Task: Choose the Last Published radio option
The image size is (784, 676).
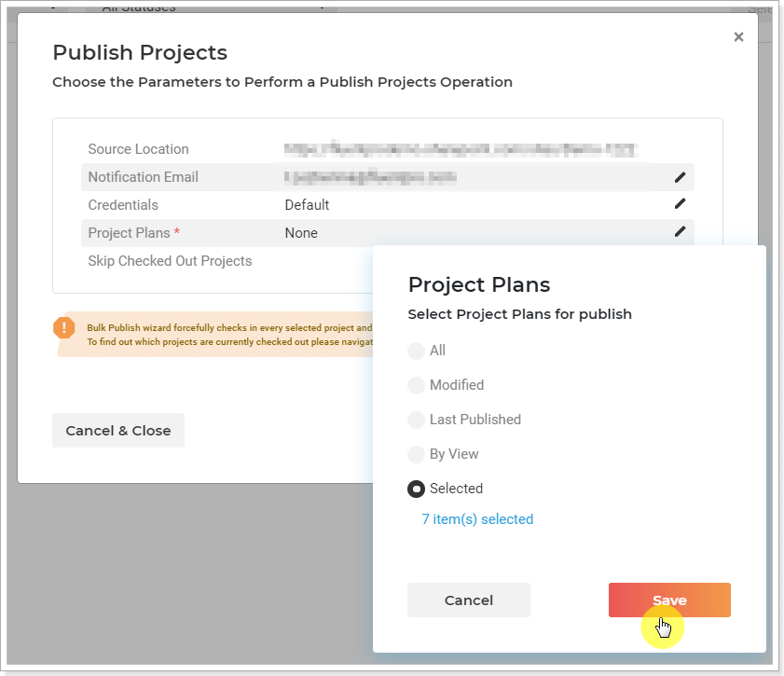Action: (x=416, y=420)
